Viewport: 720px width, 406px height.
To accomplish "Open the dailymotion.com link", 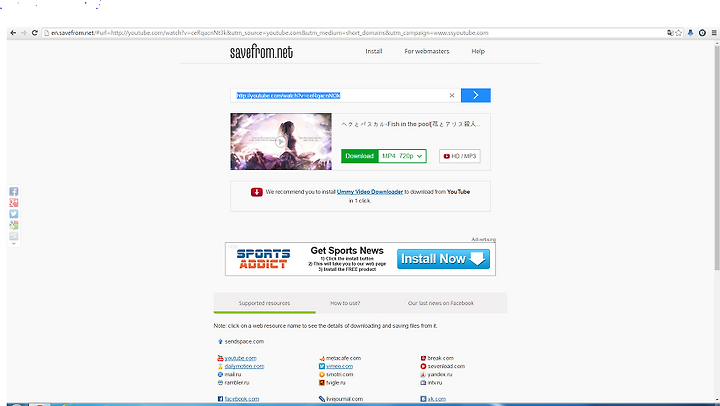I will pos(244,367).
